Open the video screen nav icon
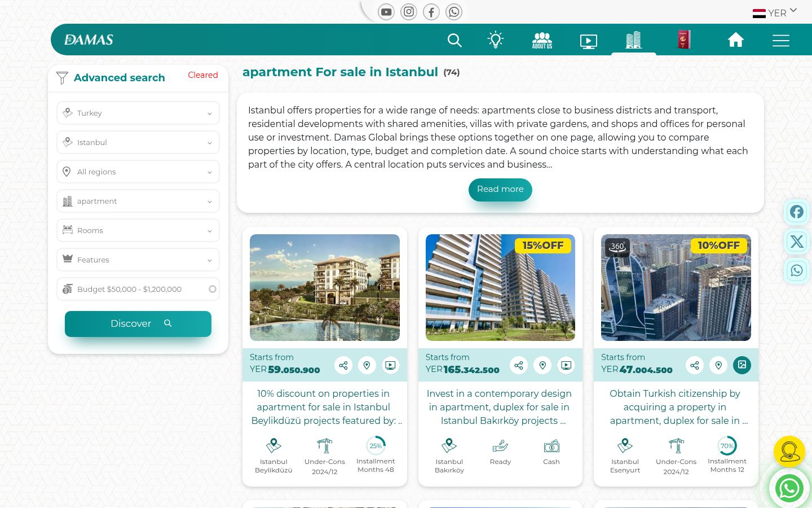This screenshot has width=812, height=508. coord(589,41)
